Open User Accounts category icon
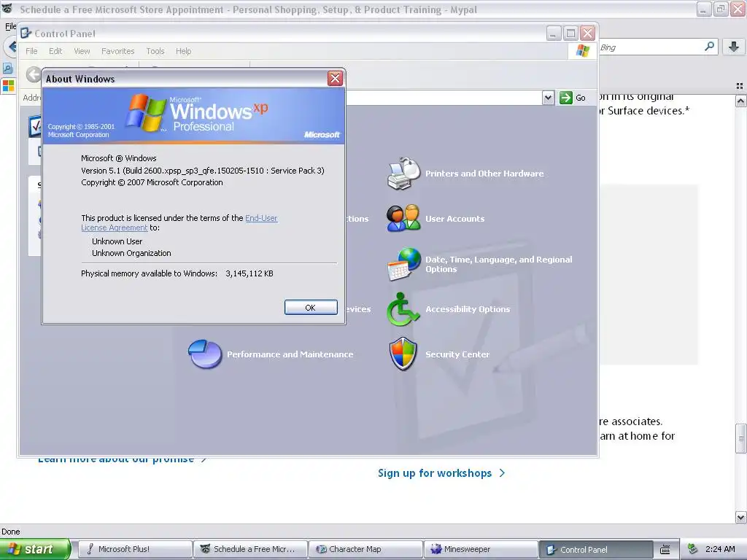This screenshot has height=560, width=747. 403,218
